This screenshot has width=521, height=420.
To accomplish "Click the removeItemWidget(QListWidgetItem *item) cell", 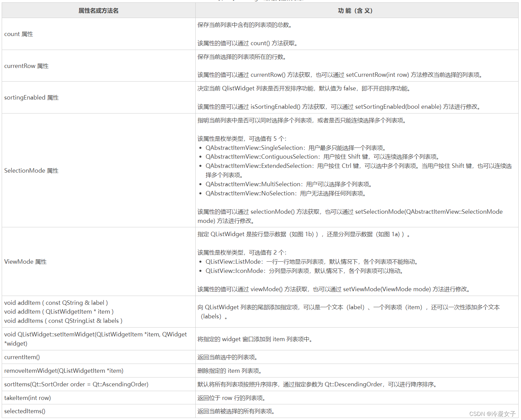I will click(x=98, y=371).
